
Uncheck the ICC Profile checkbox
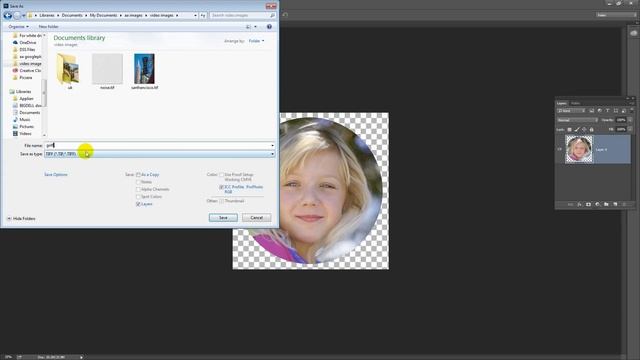tap(222, 187)
